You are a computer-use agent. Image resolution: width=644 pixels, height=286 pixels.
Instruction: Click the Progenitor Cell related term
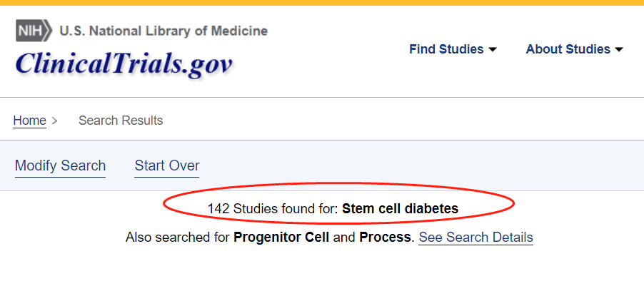click(x=281, y=238)
